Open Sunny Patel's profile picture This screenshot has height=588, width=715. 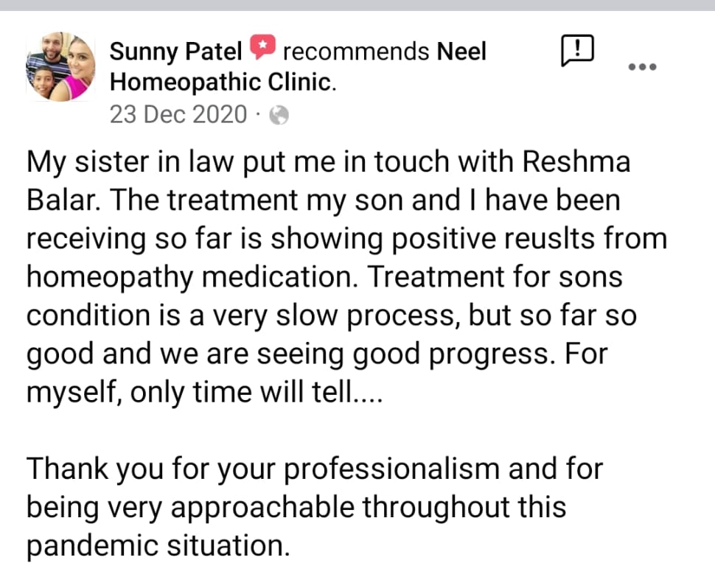coord(60,67)
